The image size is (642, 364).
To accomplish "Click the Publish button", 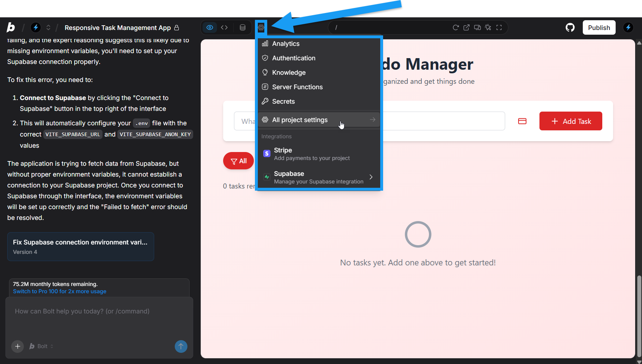I will pyautogui.click(x=599, y=27).
